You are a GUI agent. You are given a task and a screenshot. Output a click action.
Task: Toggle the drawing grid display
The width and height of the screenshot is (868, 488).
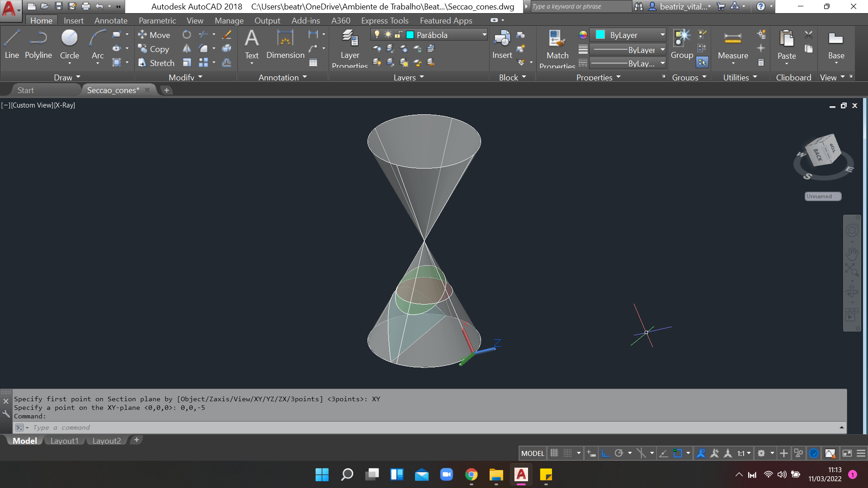tap(554, 453)
